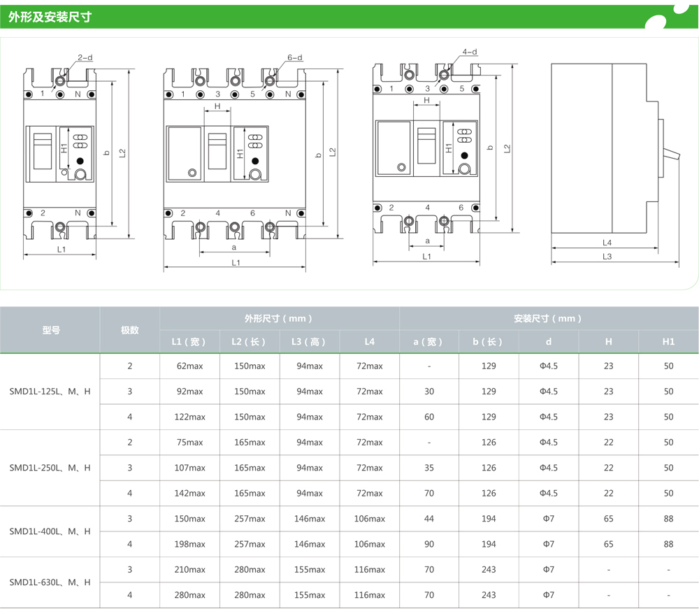Image resolution: width=699 pixels, height=616 pixels.
Task: Click the L1（宽） column header
Action: pyautogui.click(x=189, y=342)
